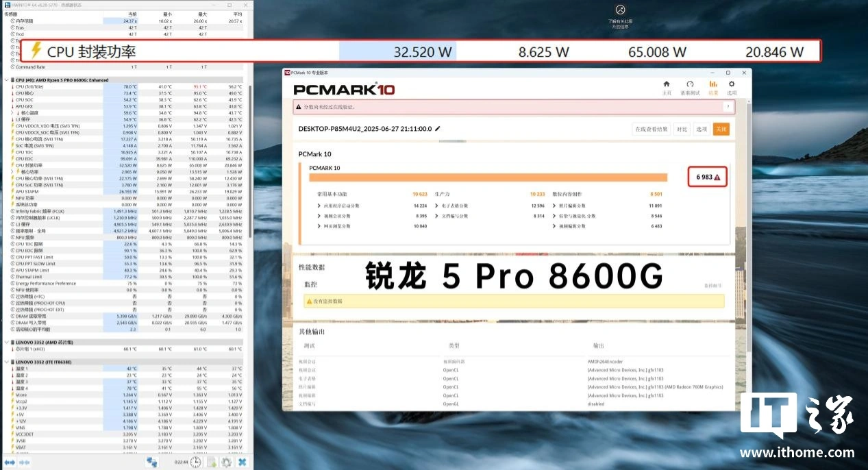Expand the 应用程序启动分数 score details

pos(319,206)
